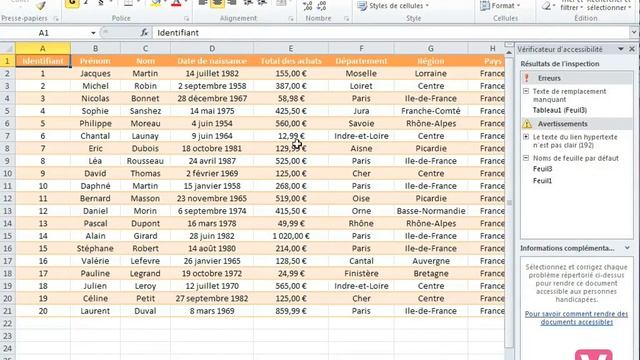
Task: Open Styles de cellules dropdown
Action: [x=393, y=6]
